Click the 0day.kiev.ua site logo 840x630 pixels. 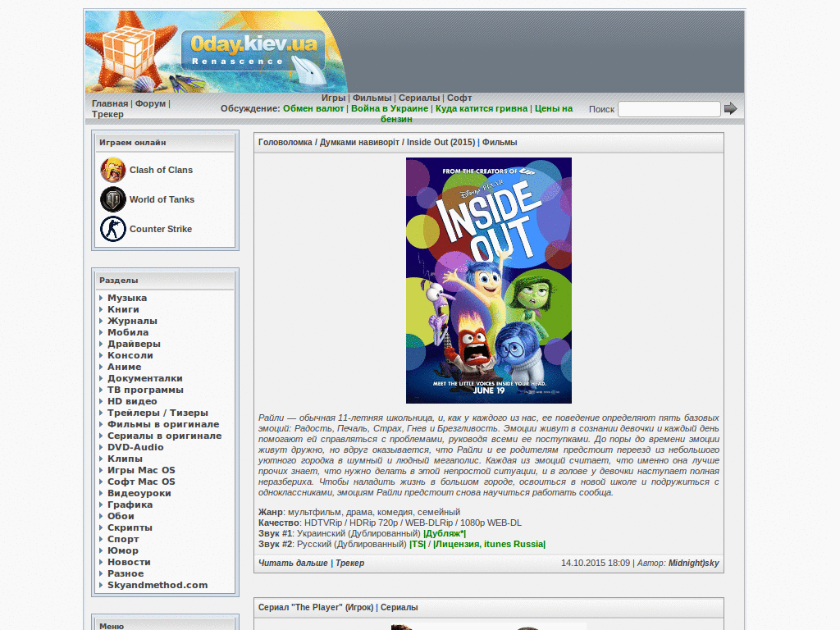pos(253,52)
